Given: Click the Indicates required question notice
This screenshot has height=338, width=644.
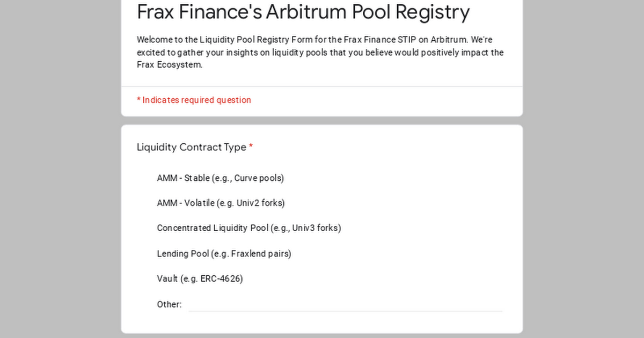Looking at the screenshot, I should pos(194,100).
